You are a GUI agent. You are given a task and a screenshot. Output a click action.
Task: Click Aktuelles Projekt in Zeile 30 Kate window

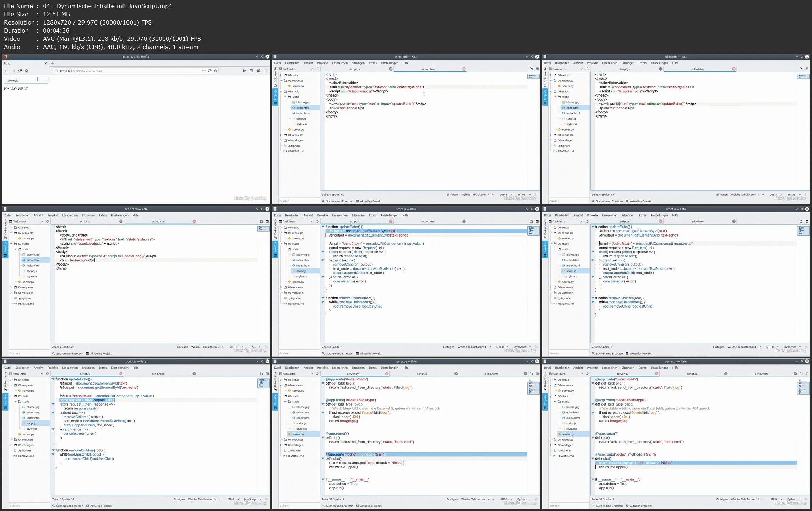(369, 506)
